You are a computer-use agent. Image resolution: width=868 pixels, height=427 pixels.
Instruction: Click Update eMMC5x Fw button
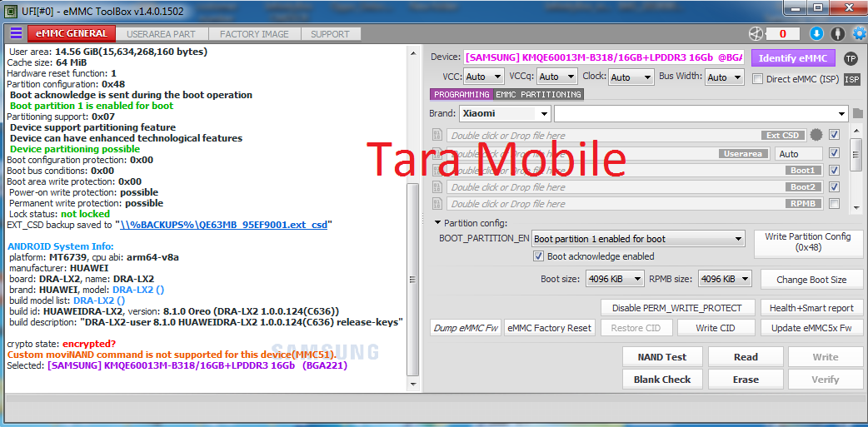pyautogui.click(x=811, y=327)
